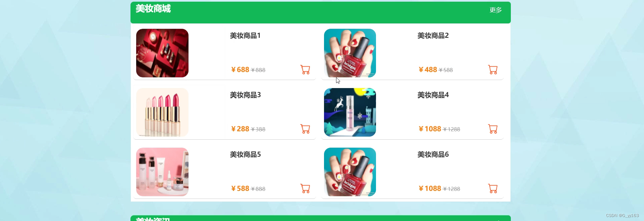Viewport: 644px width, 221px height.
Task: Select the 美妆商品2 title link
Action: tap(433, 35)
